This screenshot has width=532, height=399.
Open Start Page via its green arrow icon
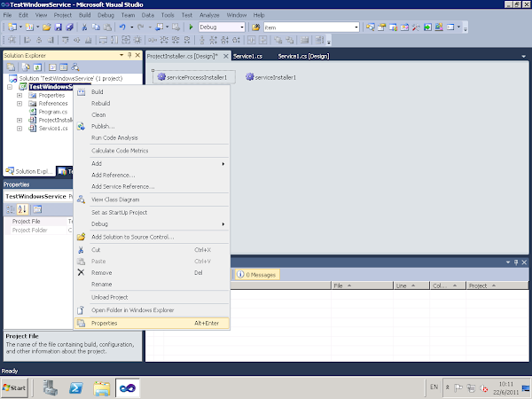(x=427, y=27)
